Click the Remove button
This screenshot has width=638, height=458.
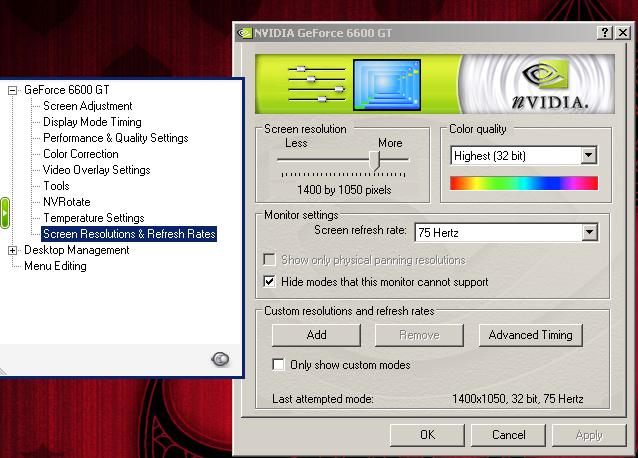pos(419,335)
